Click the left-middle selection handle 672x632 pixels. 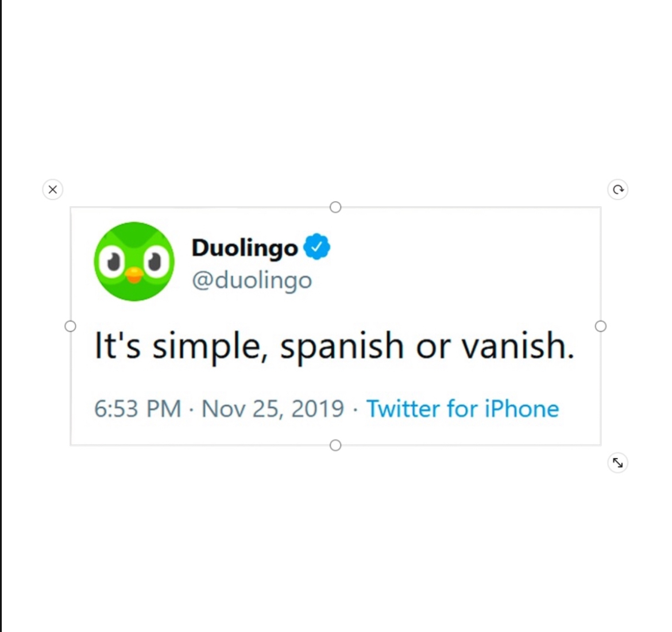(x=70, y=326)
